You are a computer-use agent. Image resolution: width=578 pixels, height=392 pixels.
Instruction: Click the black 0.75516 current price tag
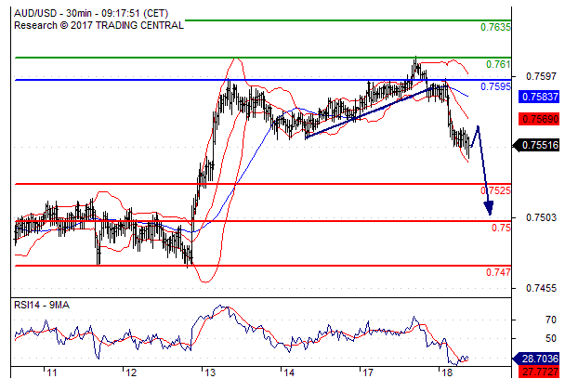[537, 145]
